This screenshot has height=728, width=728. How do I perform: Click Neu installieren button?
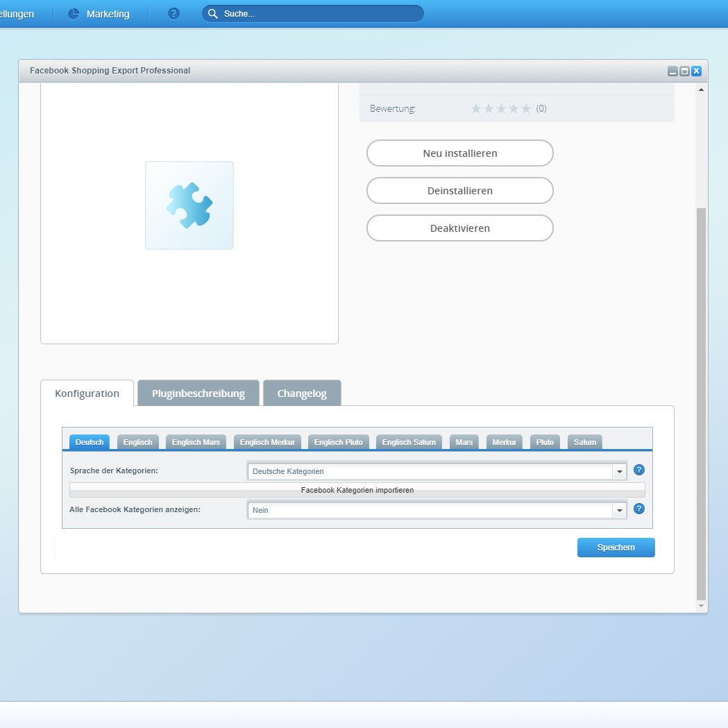[459, 153]
